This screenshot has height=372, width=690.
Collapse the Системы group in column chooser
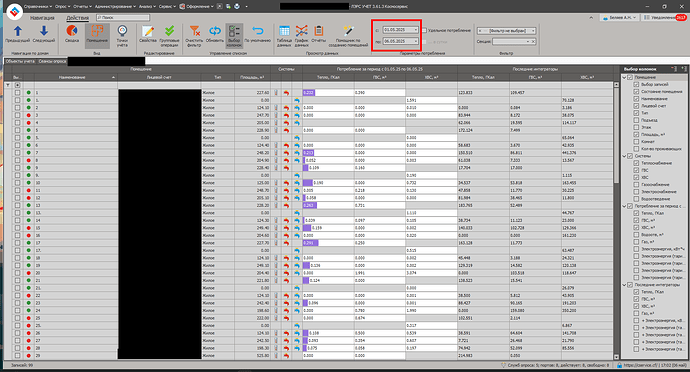[624, 156]
